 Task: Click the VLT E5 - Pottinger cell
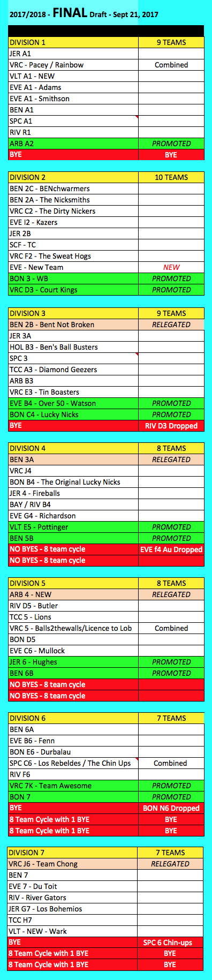[x=73, y=527]
